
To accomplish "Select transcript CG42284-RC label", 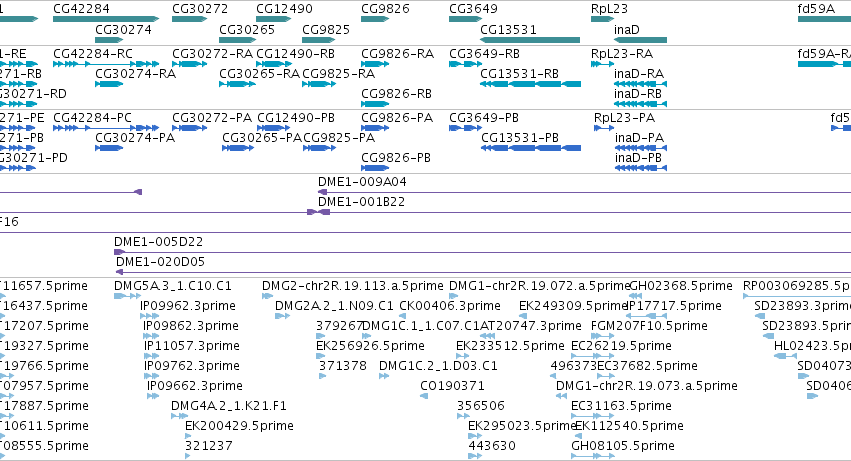I will point(93,54).
